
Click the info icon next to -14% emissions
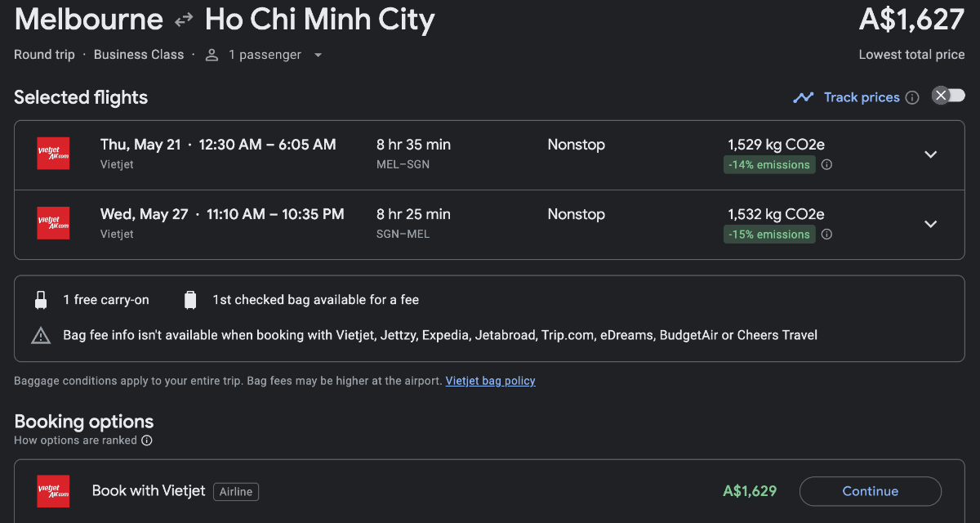[825, 164]
